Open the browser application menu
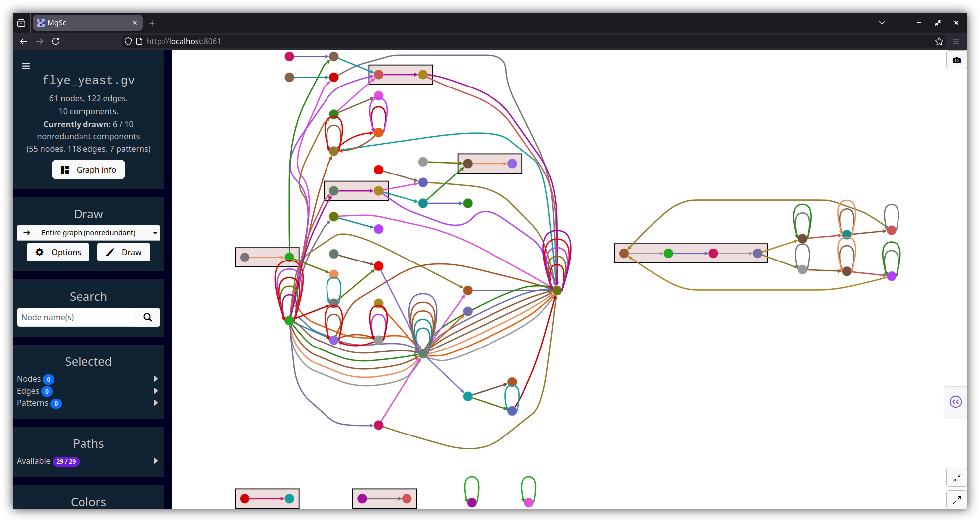Screen dimensions: 980x522 pos(956,41)
